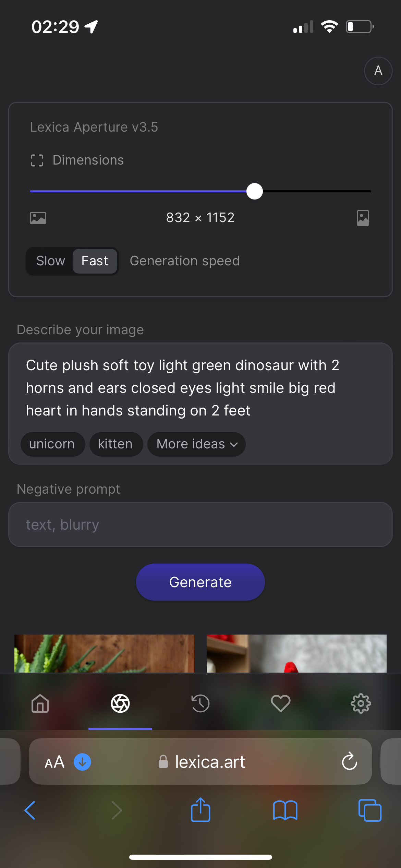
Task: Select the aperture Generate tab icon
Action: coord(120,703)
